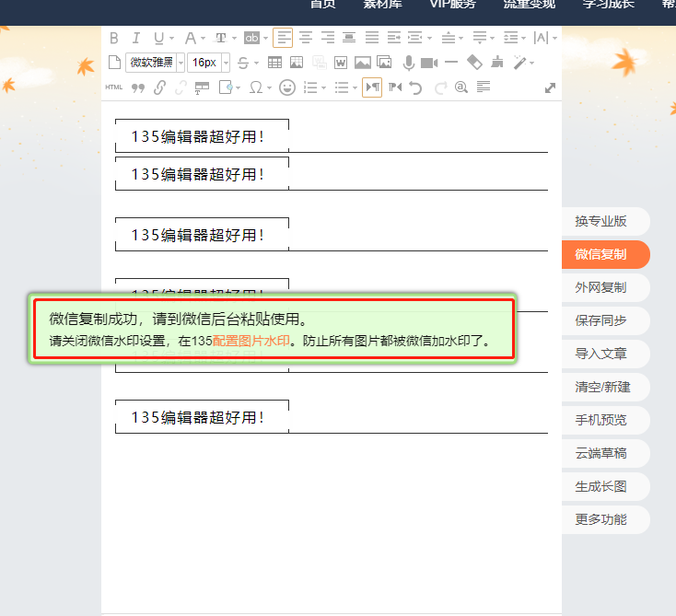
Task: Click the 保存同步 button
Action: pos(606,320)
